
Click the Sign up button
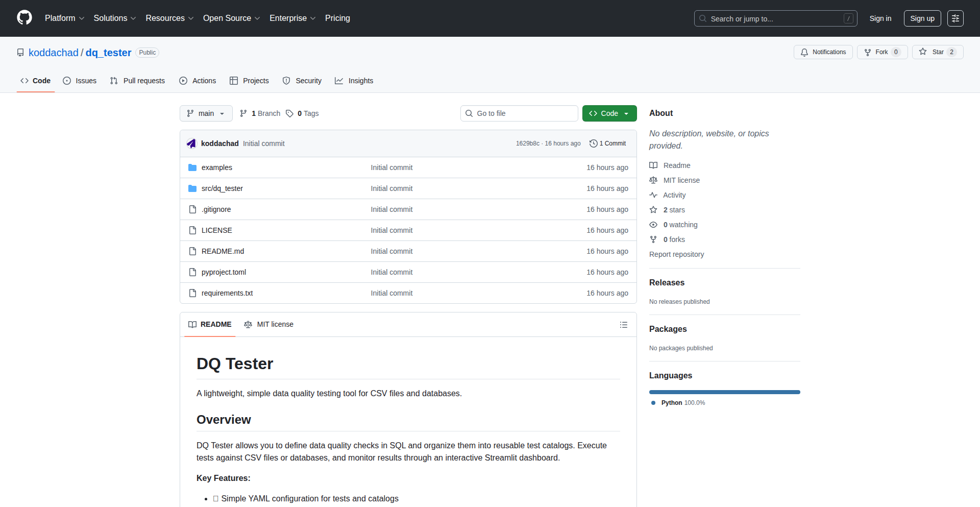click(922, 18)
